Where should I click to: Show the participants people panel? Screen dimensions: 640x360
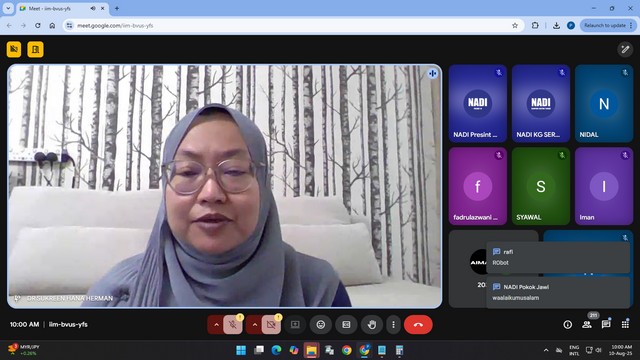coord(587,324)
